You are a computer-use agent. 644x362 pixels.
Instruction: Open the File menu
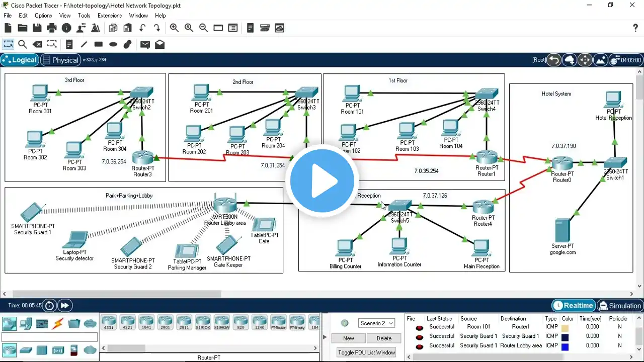(x=8, y=16)
